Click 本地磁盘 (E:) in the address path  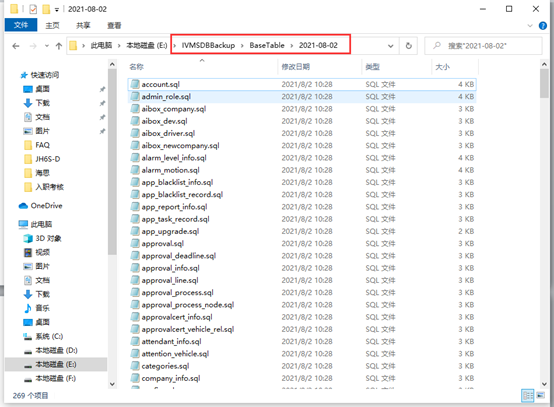click(x=147, y=45)
